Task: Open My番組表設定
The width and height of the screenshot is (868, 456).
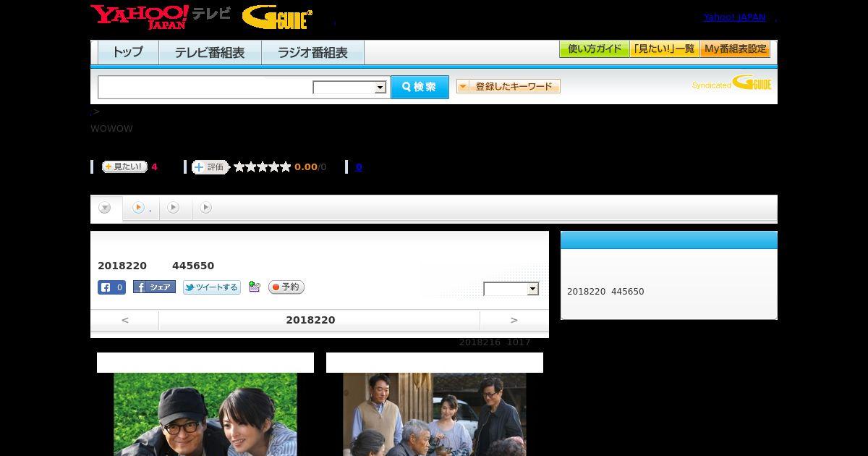Action: tap(735, 49)
